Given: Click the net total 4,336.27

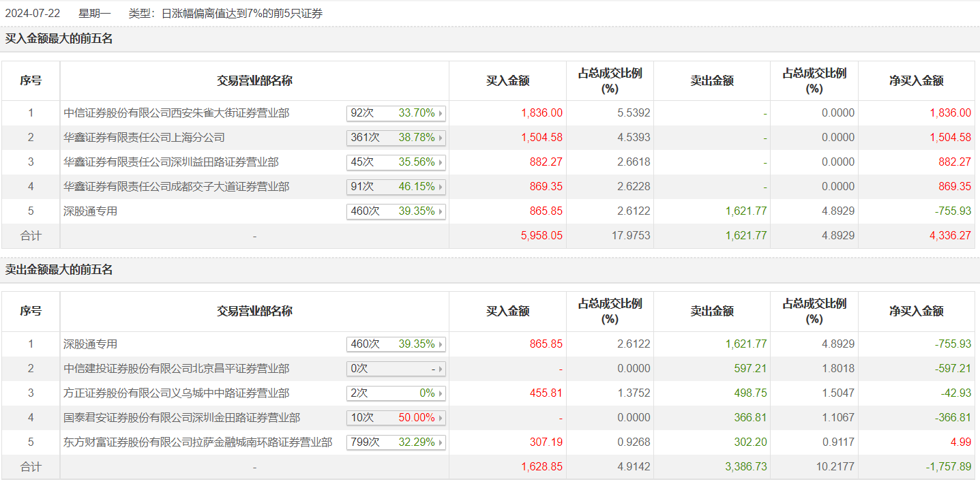Looking at the screenshot, I should pyautogui.click(x=949, y=236).
